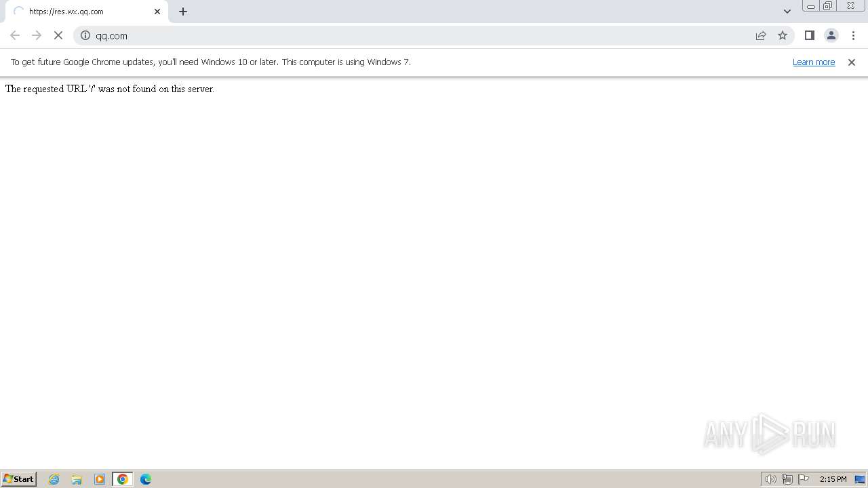Open the Action Center flag icon
The width and height of the screenshot is (868, 488).
click(804, 479)
